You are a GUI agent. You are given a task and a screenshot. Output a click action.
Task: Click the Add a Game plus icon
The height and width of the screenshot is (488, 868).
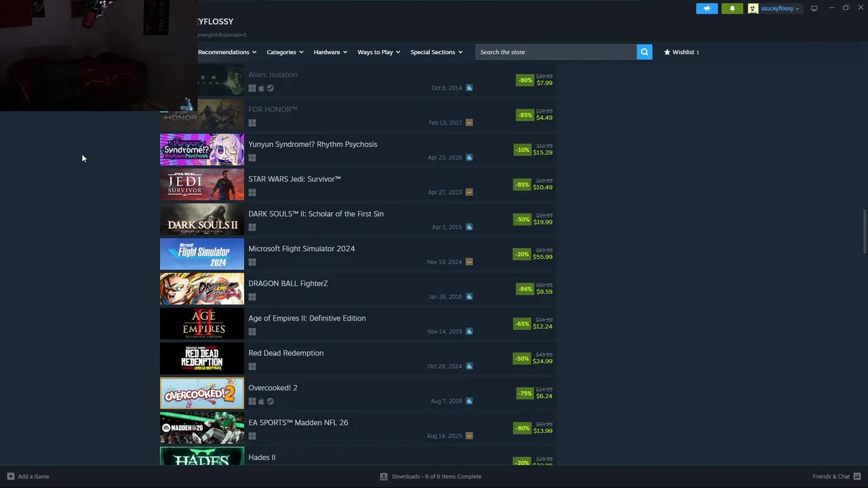click(10, 476)
